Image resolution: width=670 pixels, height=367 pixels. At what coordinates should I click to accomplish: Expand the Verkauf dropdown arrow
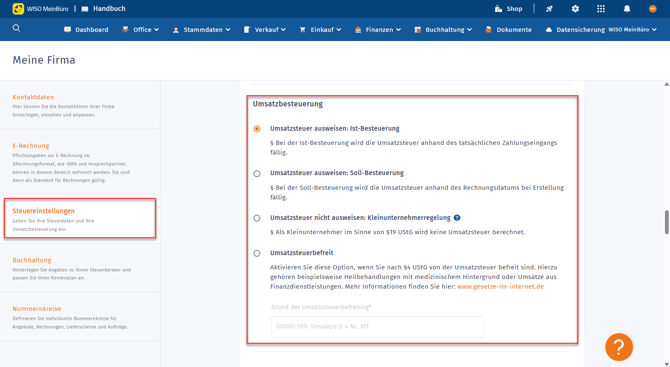click(283, 29)
